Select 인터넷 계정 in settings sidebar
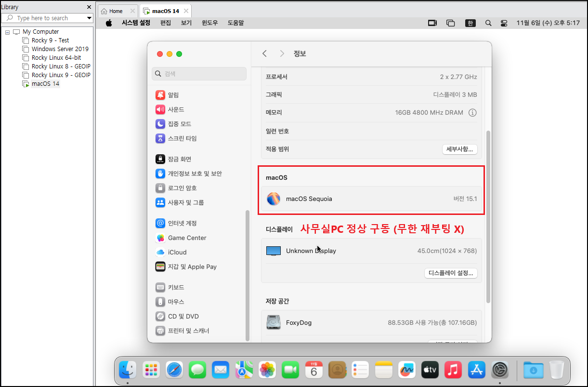This screenshot has height=387, width=588. pyautogui.click(x=176, y=223)
